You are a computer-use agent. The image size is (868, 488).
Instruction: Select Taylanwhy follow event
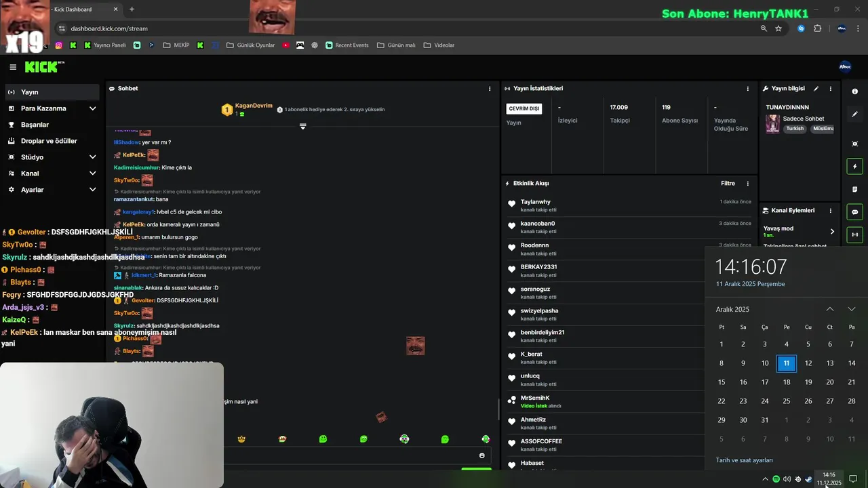point(629,205)
